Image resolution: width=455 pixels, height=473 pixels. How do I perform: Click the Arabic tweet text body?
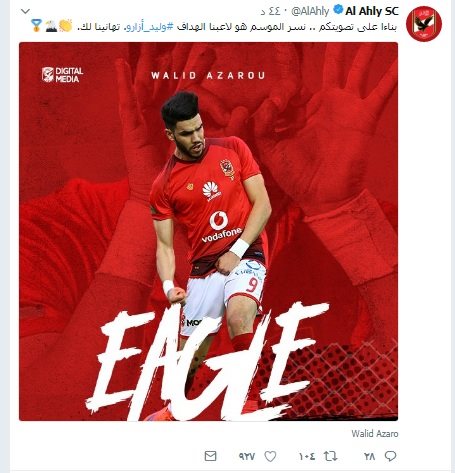(x=237, y=27)
